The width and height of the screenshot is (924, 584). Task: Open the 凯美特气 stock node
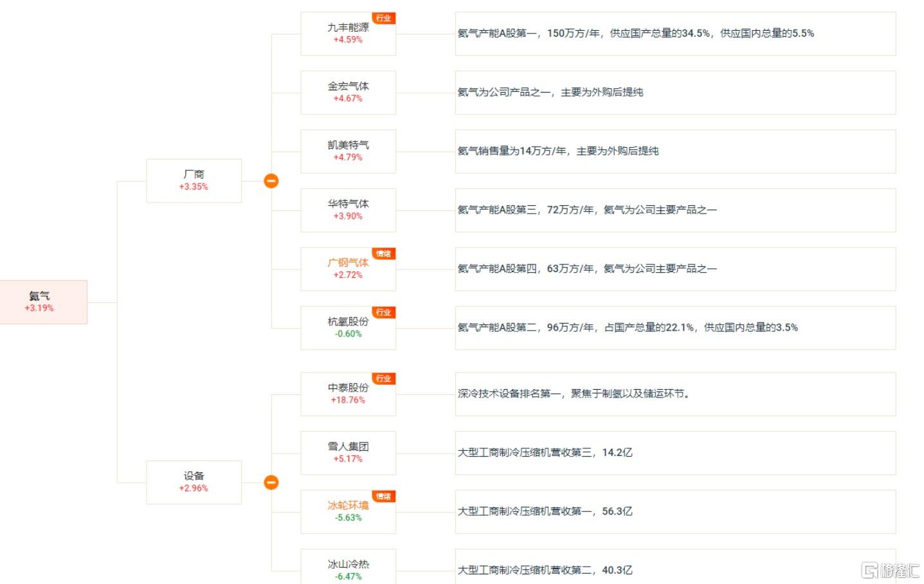pos(348,151)
